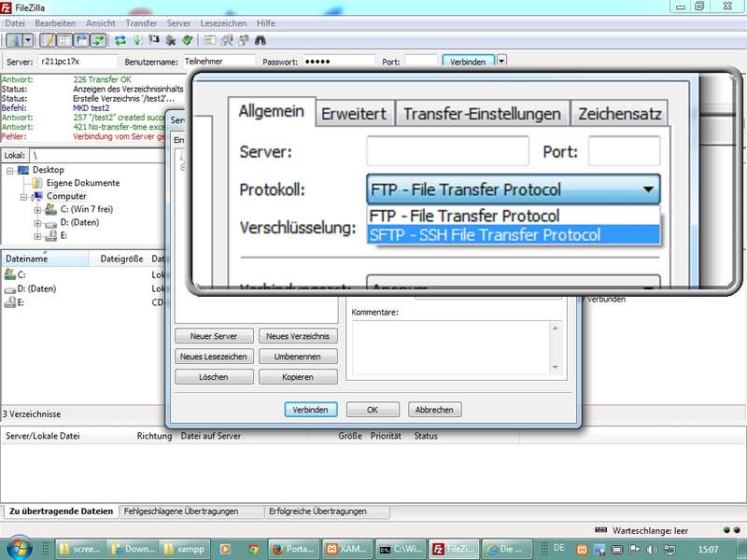747x560 pixels.
Task: Open the Bearbeiten menu
Action: tap(55, 22)
